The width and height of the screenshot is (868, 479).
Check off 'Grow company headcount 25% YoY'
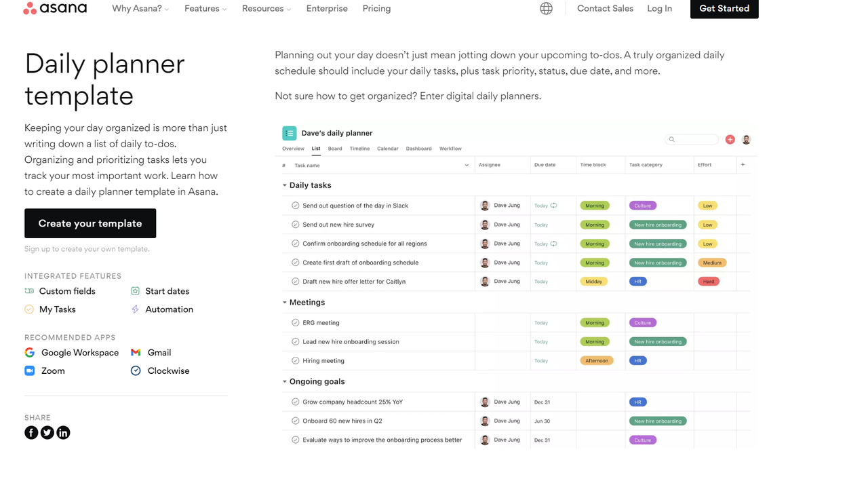(296, 402)
